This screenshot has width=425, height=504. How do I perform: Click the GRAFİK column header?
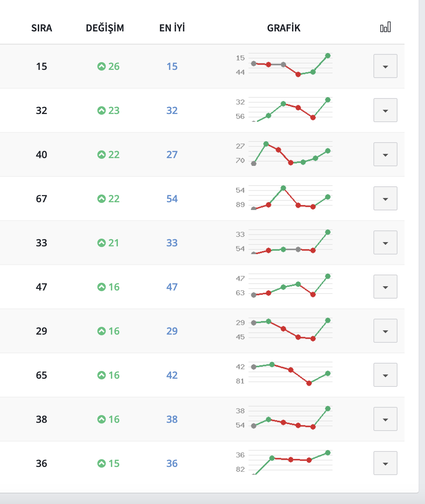tap(284, 28)
